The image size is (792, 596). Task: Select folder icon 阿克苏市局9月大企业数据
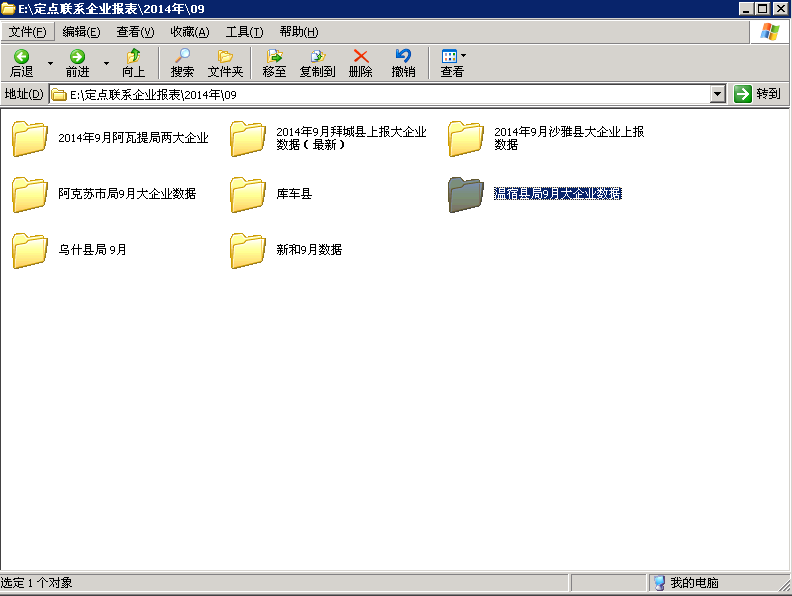(30, 194)
